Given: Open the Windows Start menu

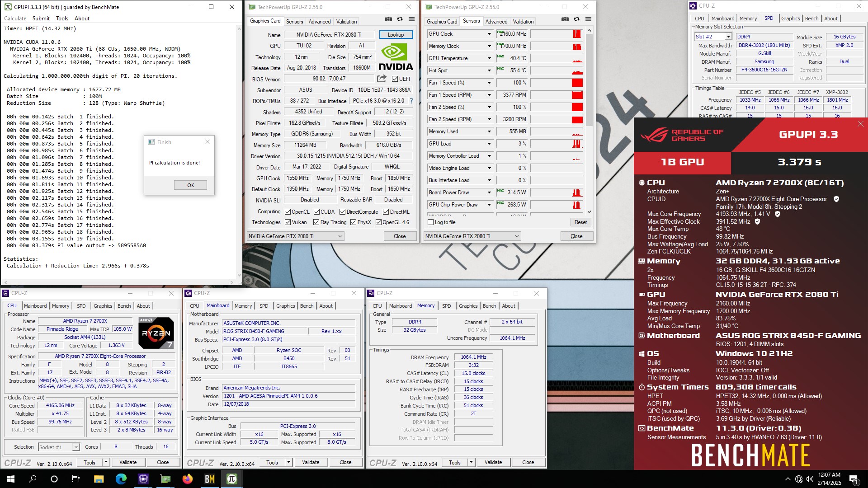Looking at the screenshot, I should [x=11, y=479].
